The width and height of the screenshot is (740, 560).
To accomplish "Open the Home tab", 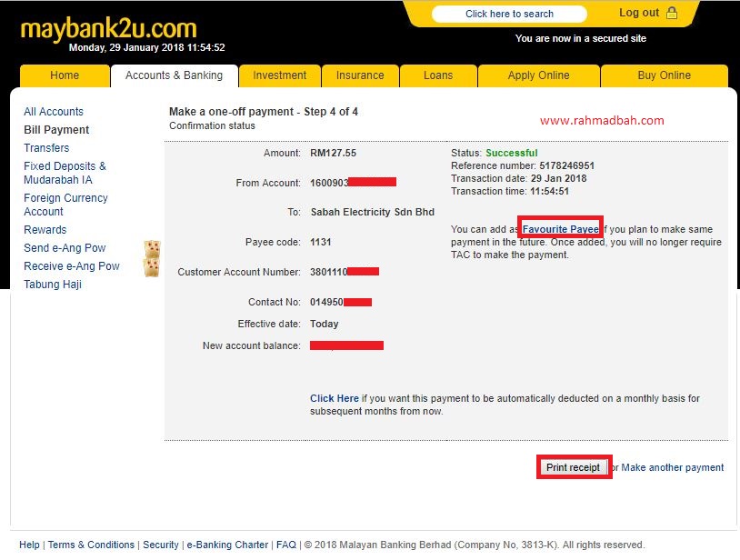I will click(x=65, y=75).
